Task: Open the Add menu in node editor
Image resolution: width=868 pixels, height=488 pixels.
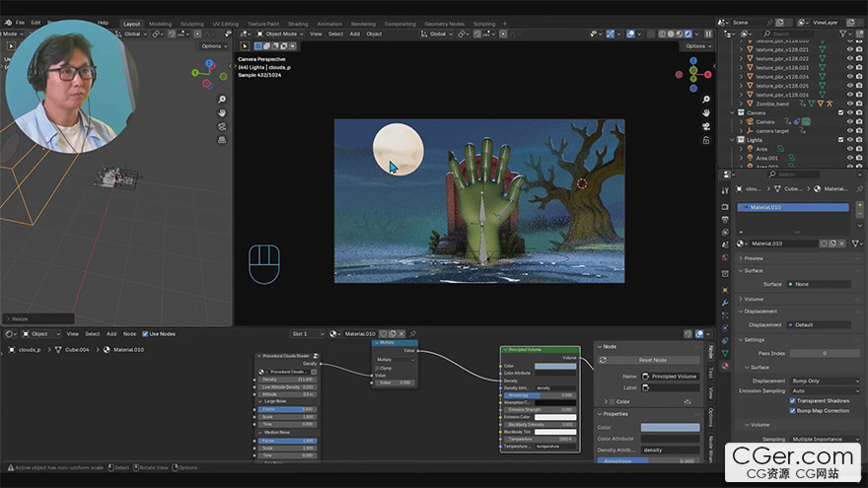Action: click(110, 333)
